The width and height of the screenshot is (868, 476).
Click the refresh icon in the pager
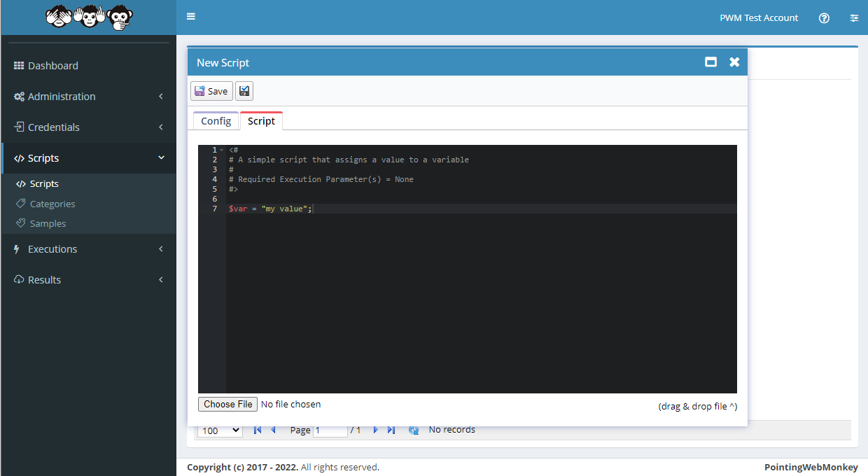(414, 430)
